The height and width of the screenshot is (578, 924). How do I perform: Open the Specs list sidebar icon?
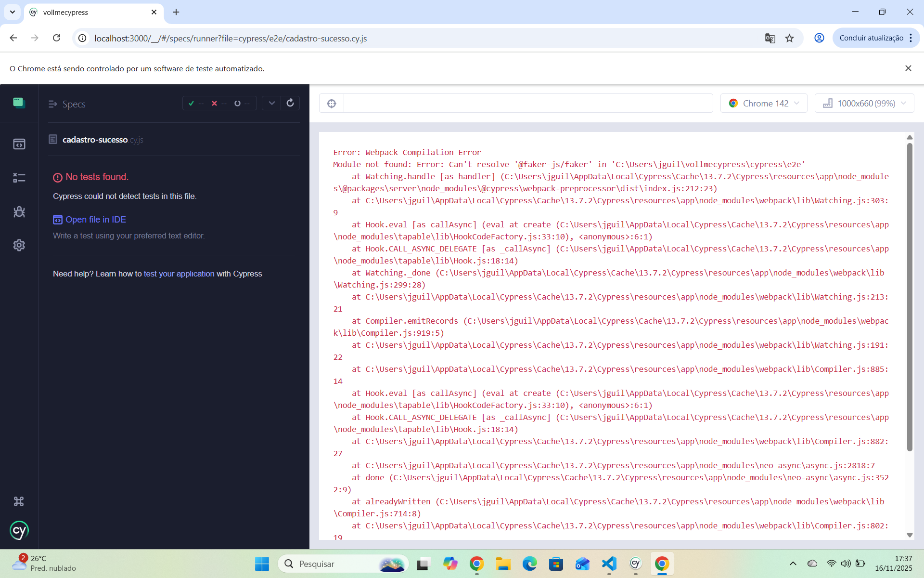click(19, 144)
